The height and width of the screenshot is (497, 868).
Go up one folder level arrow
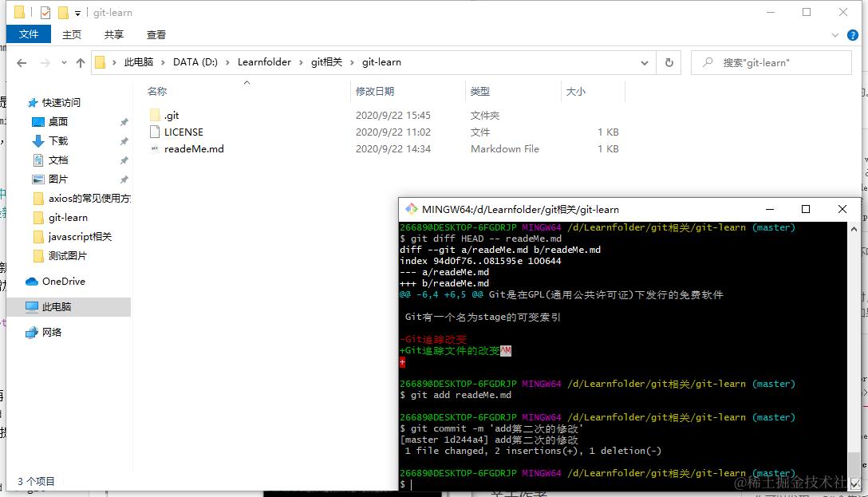click(81, 63)
